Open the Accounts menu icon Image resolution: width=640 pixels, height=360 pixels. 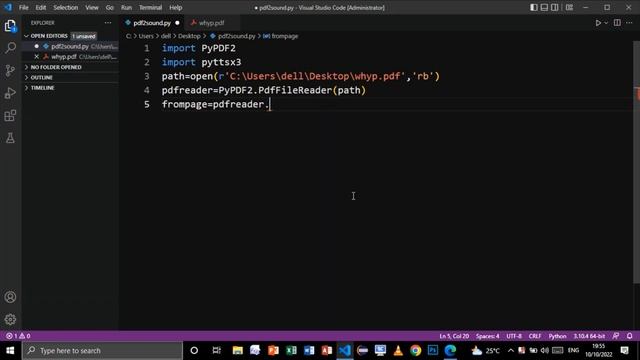10,297
